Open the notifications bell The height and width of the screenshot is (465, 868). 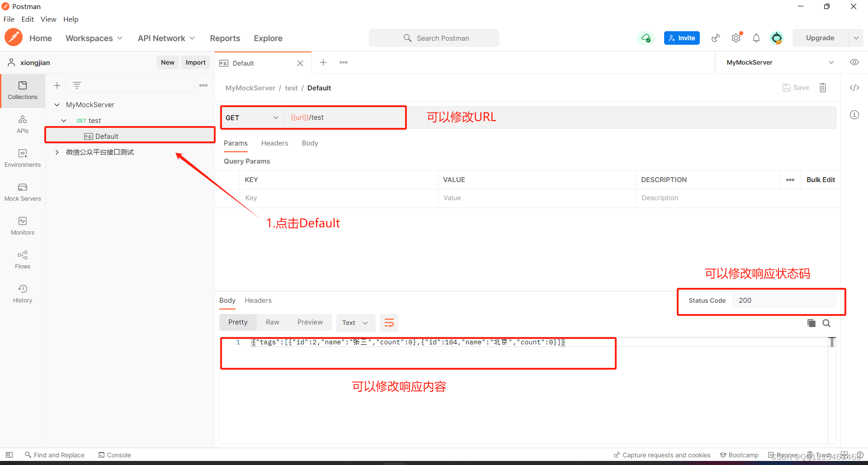pos(756,38)
